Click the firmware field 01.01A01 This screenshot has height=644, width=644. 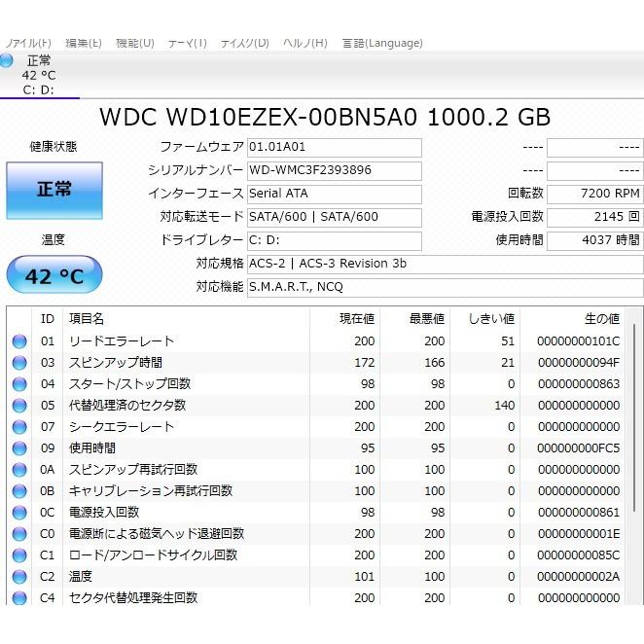[x=335, y=148]
